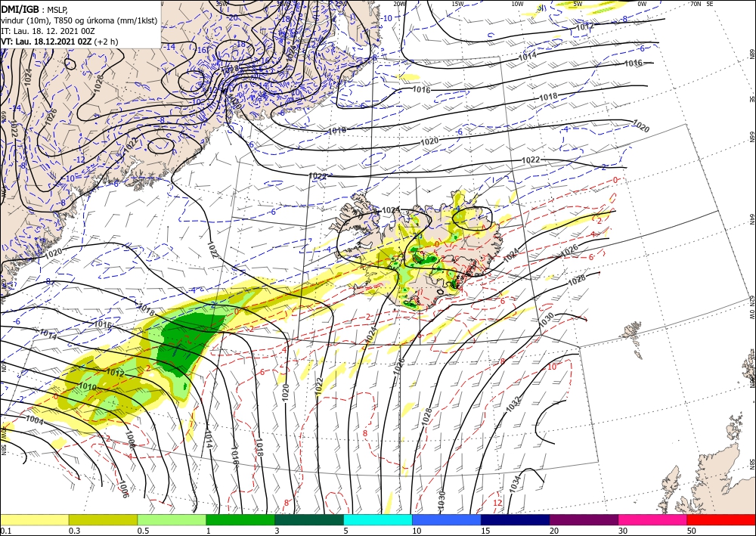
Task: Pick the blue 10 mm legend swatch
Action: click(x=447, y=519)
